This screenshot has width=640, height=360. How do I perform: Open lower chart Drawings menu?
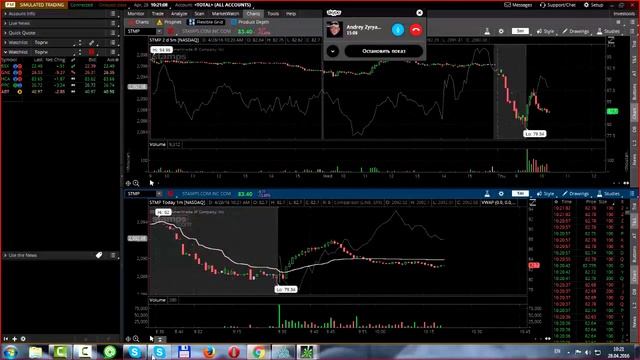[576, 193]
